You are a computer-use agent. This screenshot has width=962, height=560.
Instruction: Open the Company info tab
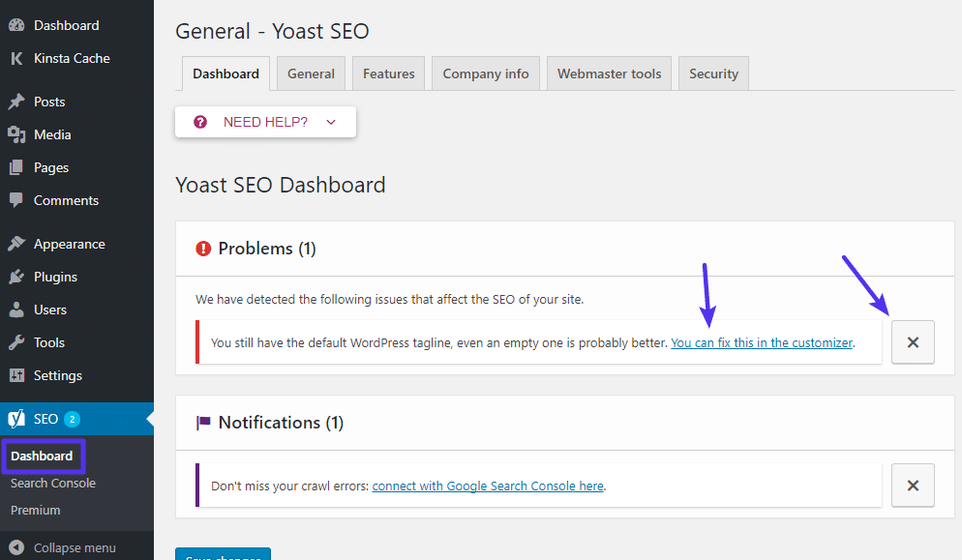[486, 74]
